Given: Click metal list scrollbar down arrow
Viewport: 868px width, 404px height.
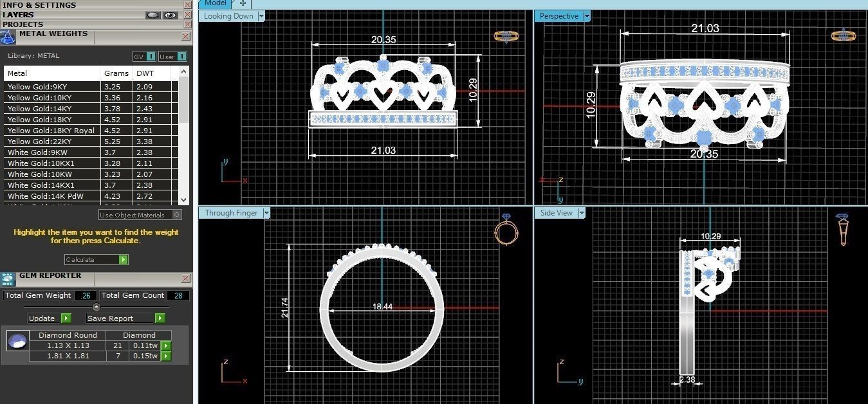Looking at the screenshot, I should tap(184, 200).
